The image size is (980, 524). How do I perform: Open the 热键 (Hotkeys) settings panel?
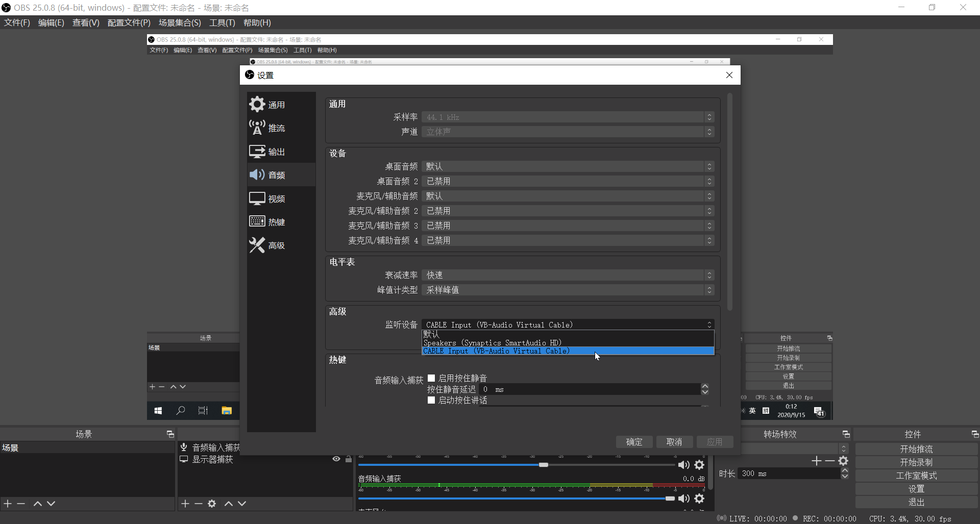click(x=276, y=221)
